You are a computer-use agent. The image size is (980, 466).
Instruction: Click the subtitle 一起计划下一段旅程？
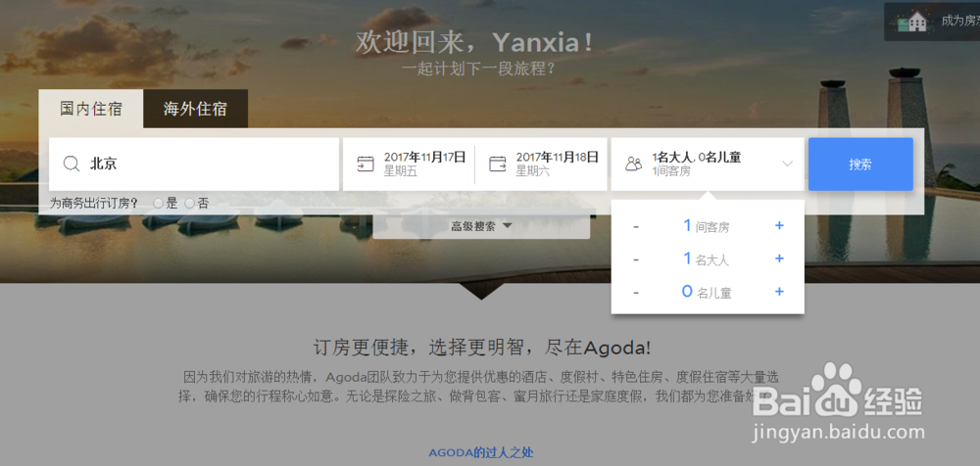(478, 69)
